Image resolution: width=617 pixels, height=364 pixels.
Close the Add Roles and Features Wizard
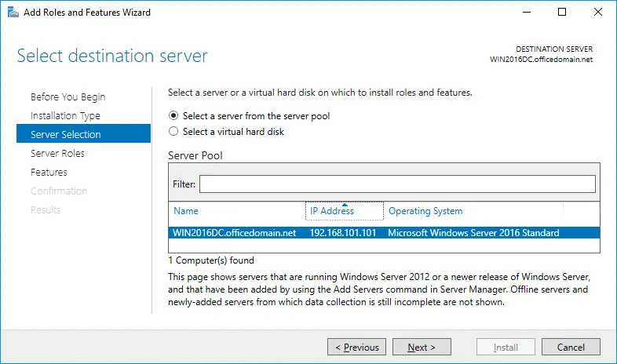tap(598, 13)
